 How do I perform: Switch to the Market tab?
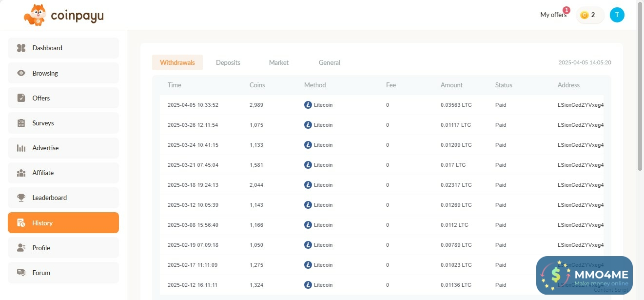[278, 62]
